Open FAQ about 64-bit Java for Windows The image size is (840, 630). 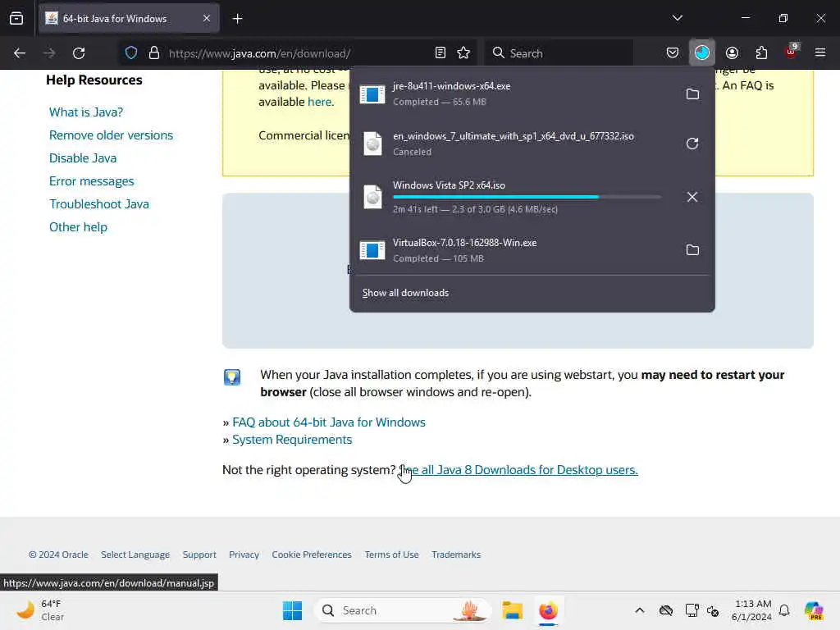click(329, 422)
